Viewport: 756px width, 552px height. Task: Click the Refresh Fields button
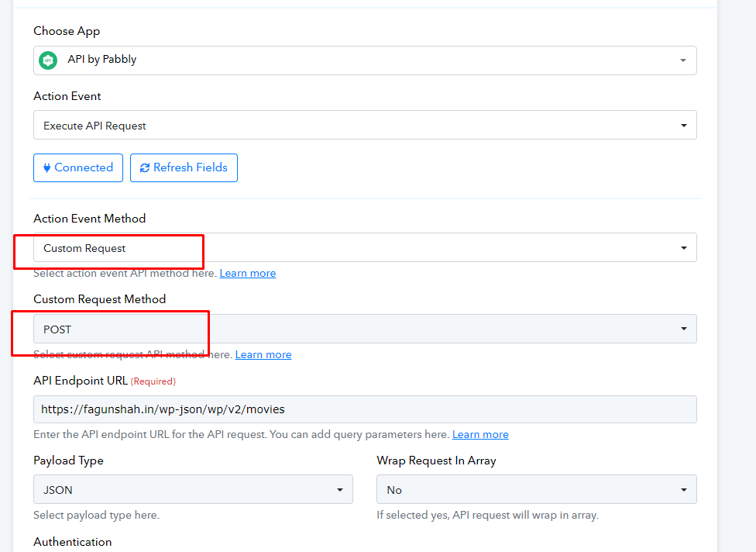(x=184, y=168)
